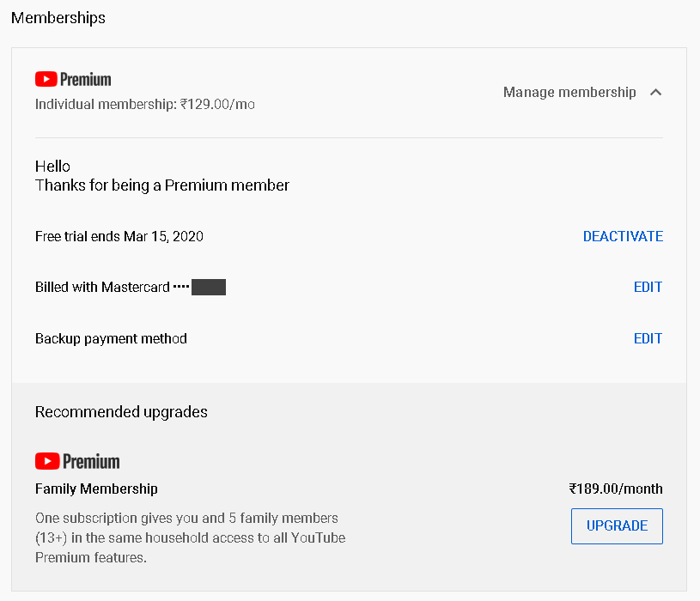
Task: Click the Hello greeting text
Action: click(52, 167)
